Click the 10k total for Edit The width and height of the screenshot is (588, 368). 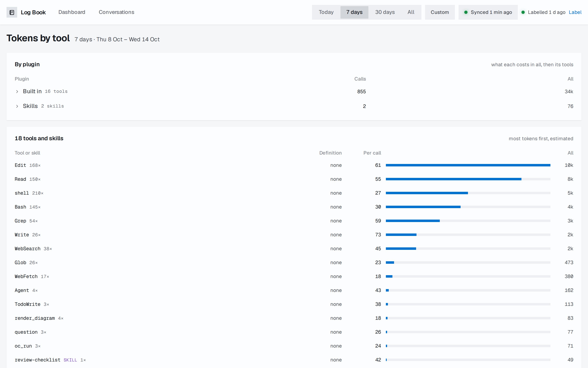click(569, 165)
